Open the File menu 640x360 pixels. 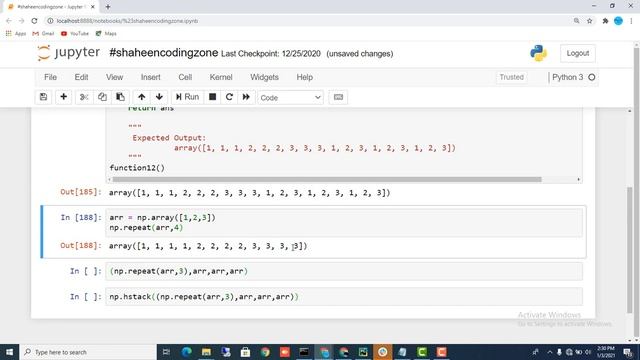click(x=50, y=77)
